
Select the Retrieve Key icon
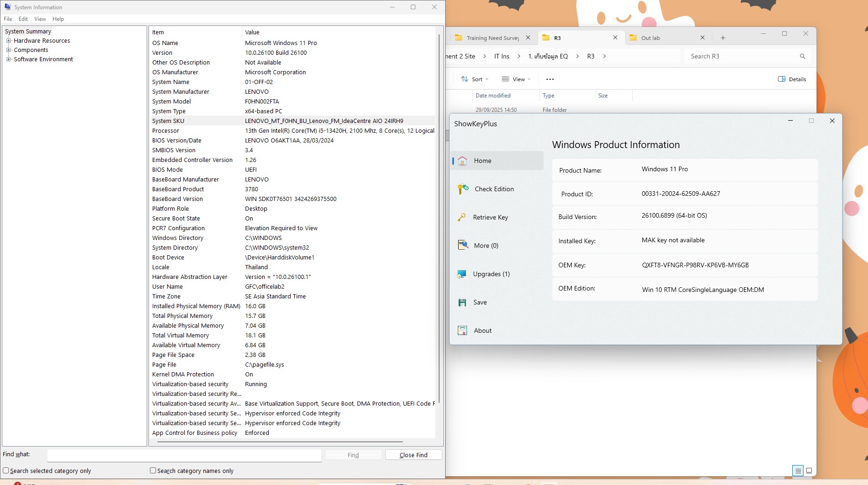tap(462, 217)
